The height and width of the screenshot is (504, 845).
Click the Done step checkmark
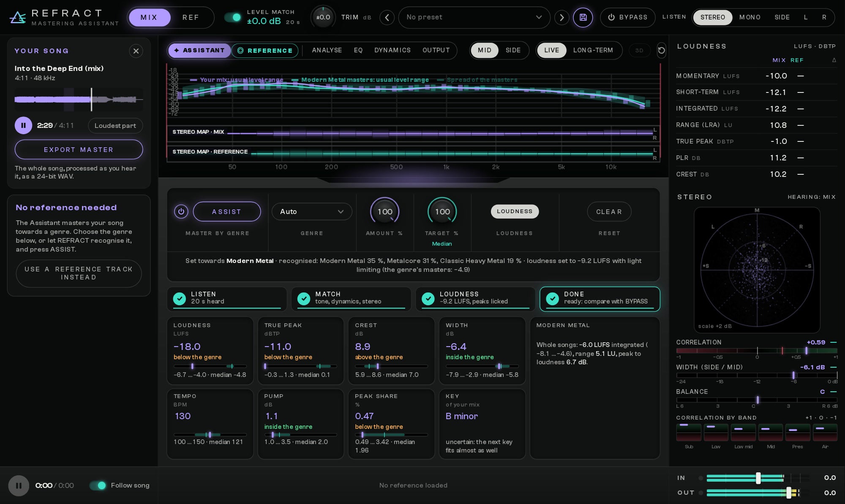click(x=552, y=298)
